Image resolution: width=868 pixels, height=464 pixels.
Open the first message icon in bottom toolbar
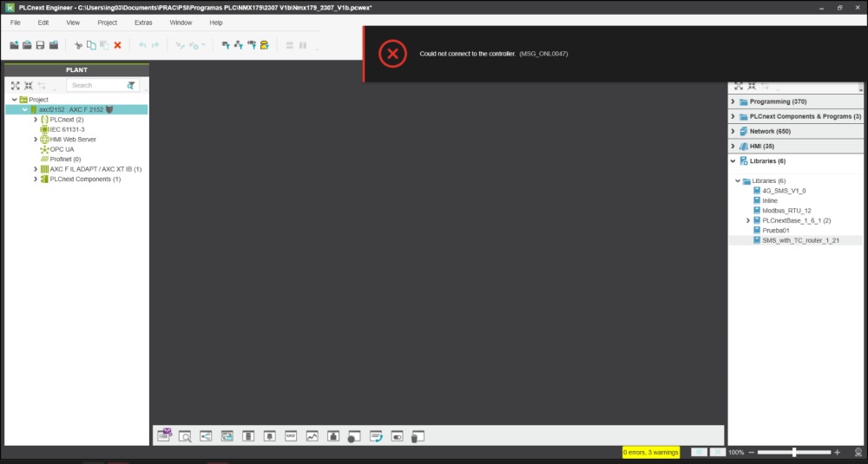(x=164, y=436)
